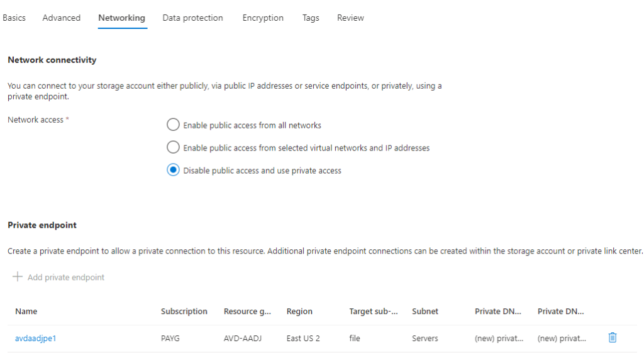Open the Encryption tab
The image size is (644, 360).
[263, 18]
